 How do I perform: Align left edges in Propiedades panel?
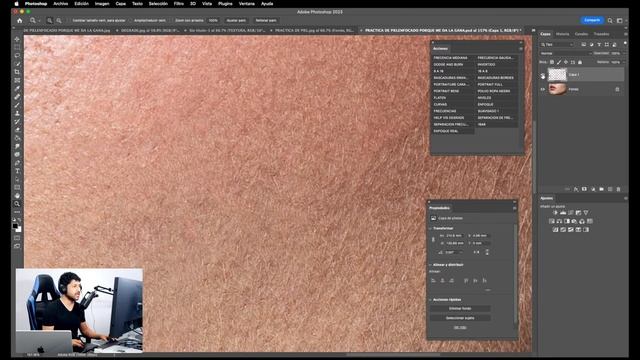433,281
